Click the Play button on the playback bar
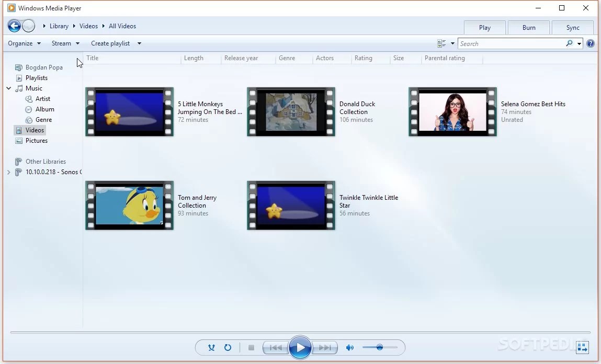Viewport: 601px width, 364px height. tap(300, 347)
